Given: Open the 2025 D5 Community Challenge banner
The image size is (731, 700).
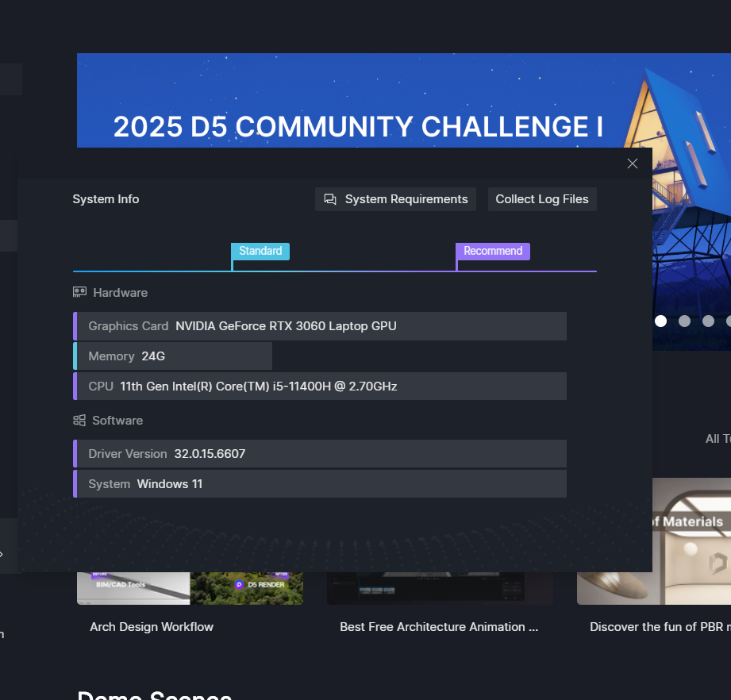Looking at the screenshot, I should (359, 102).
